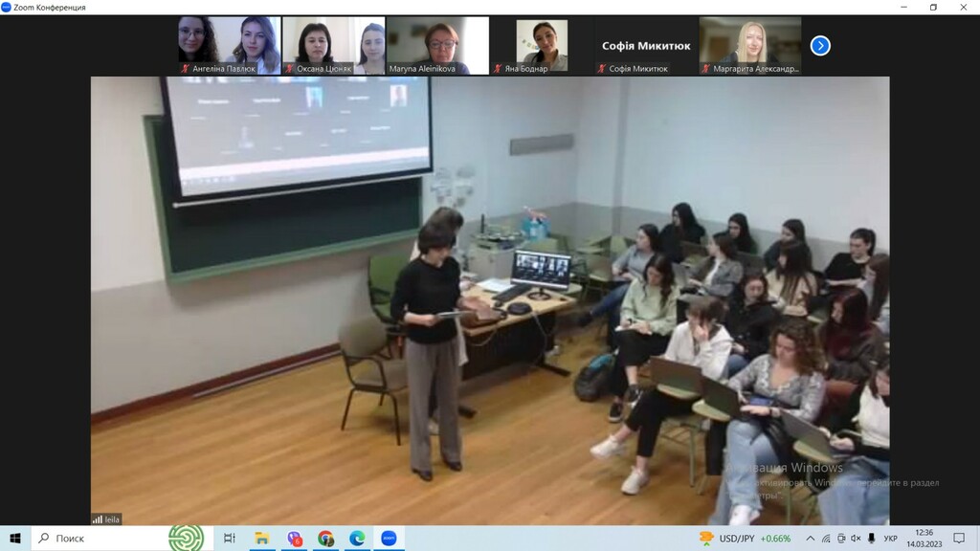Open Task View in the taskbar
This screenshot has width=980, height=551.
(230, 539)
